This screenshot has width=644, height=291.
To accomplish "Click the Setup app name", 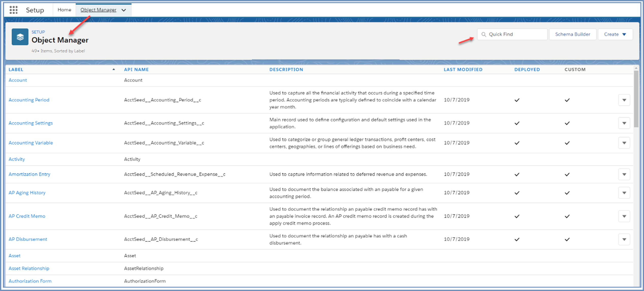I will pos(35,10).
